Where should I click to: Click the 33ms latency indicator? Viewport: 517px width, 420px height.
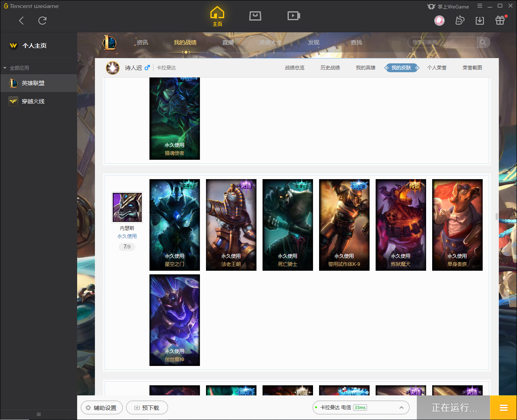tap(360, 407)
